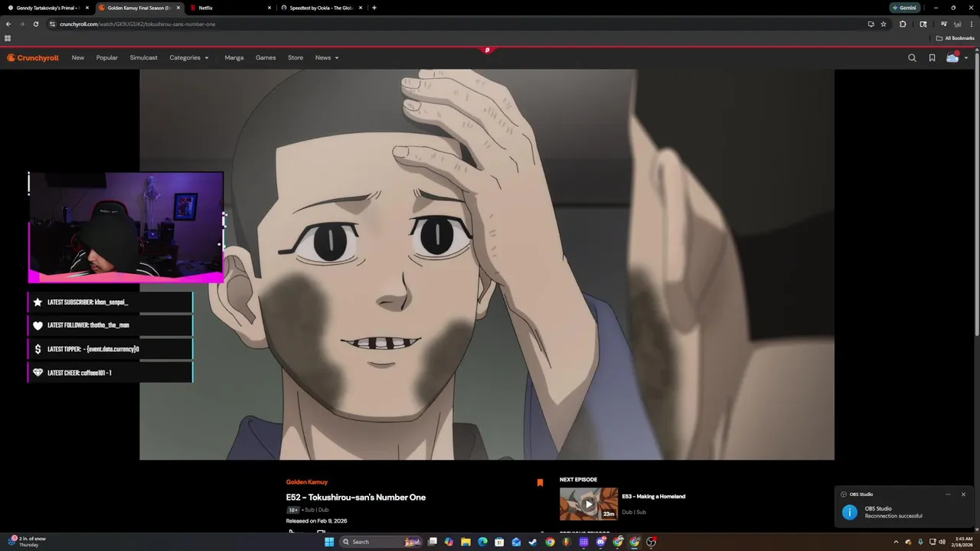Open Microsoft Edge from taskbar
This screenshot has height=551, width=980.
tap(482, 542)
